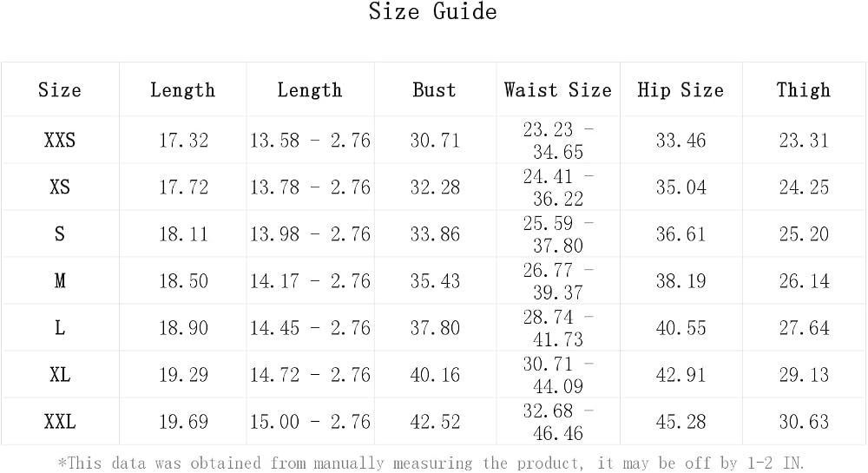Select the Size column header
The image size is (868, 473).
(60, 89)
